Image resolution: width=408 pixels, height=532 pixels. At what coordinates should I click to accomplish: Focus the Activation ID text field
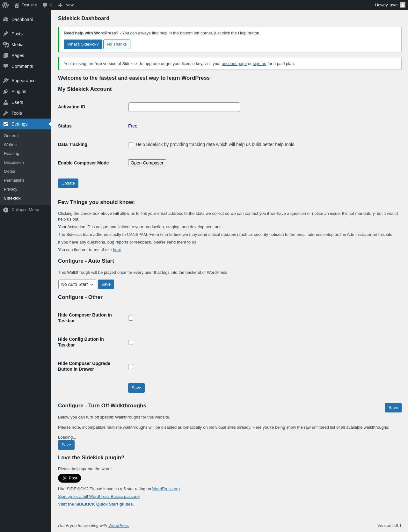point(184,107)
